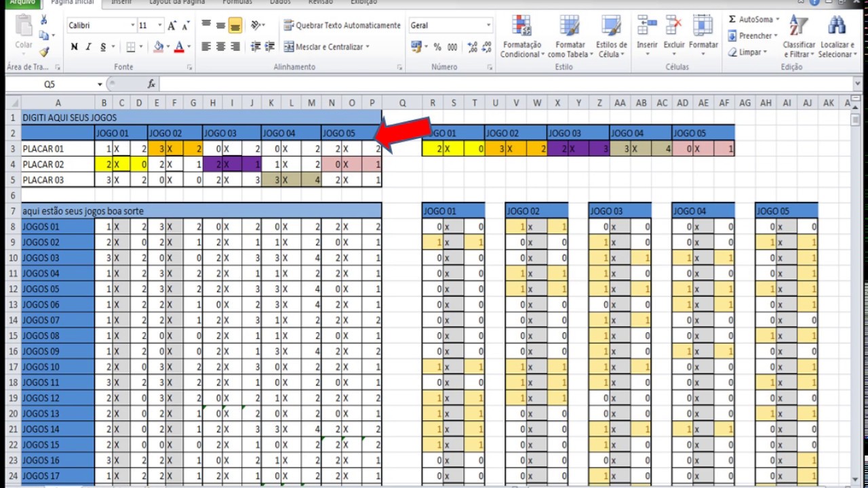The image size is (868, 488).
Task: Toggle the highlighted bottom alignment button
Action: 235,26
